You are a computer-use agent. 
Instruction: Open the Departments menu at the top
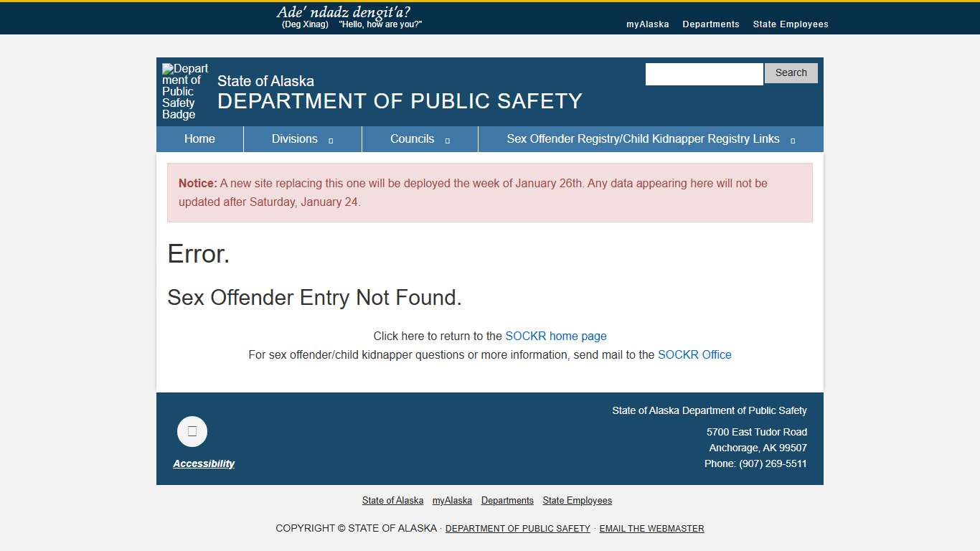tap(710, 24)
